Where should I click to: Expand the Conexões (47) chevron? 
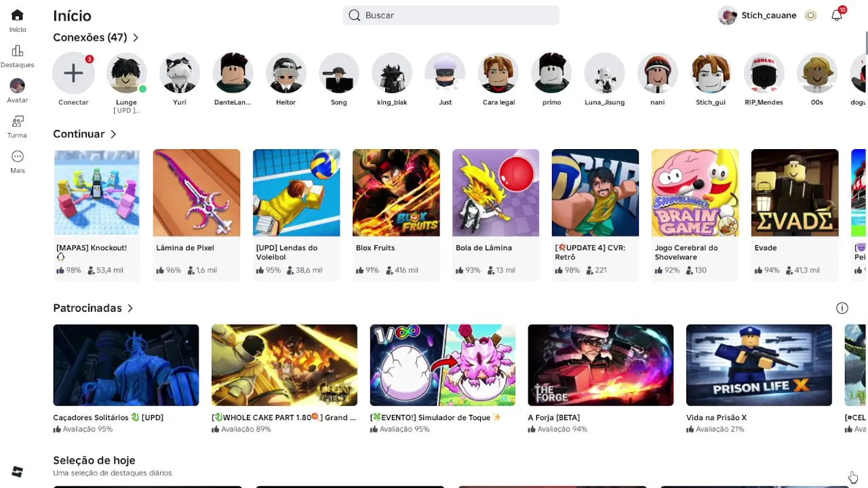point(136,38)
